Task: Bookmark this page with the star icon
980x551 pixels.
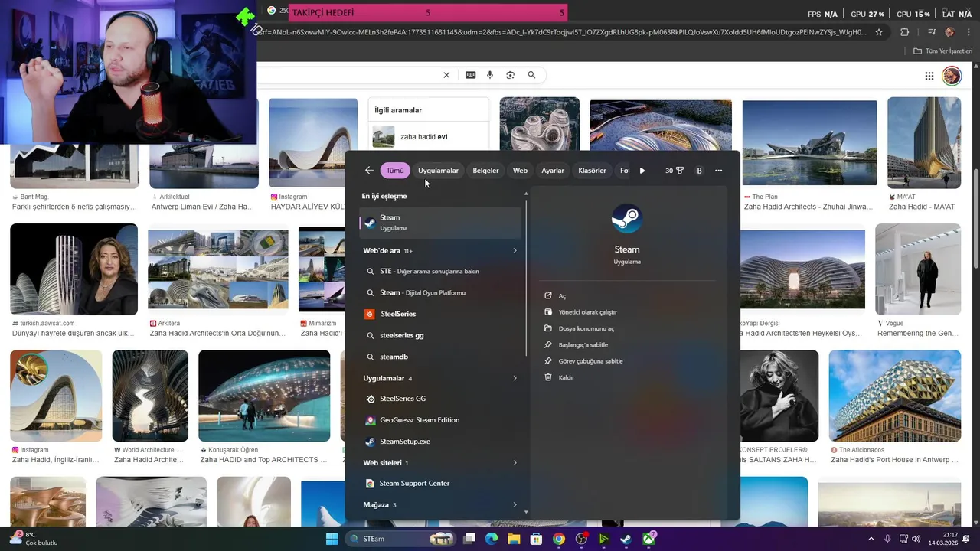Action: coord(879,32)
